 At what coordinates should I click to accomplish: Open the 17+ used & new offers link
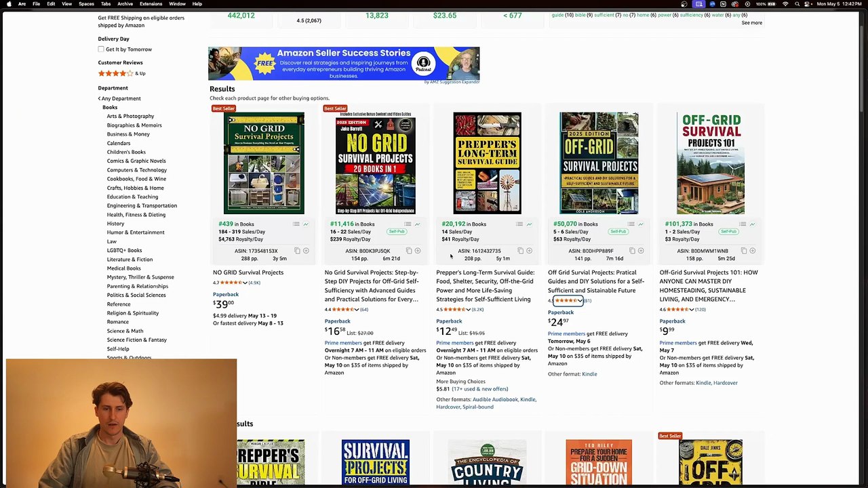481,389
